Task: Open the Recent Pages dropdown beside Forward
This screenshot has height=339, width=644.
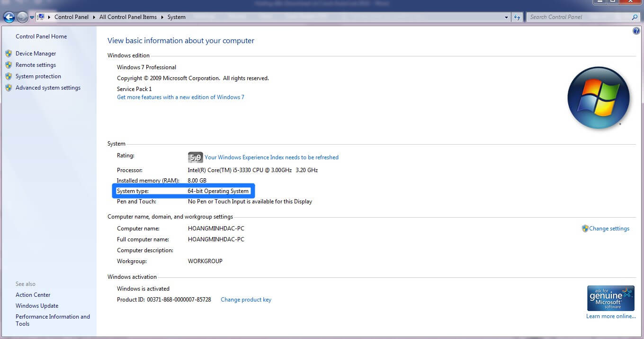Action: click(x=32, y=18)
